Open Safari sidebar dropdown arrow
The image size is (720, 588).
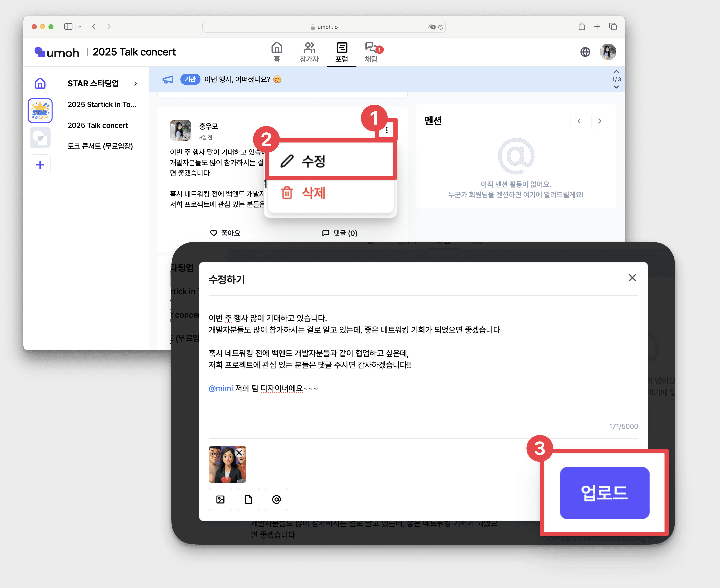[x=80, y=26]
